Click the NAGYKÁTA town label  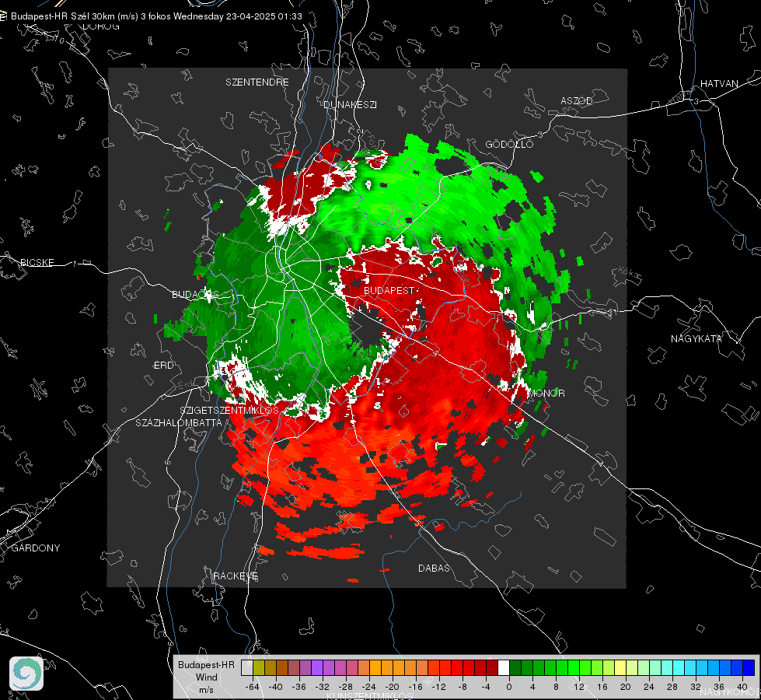[696, 338]
